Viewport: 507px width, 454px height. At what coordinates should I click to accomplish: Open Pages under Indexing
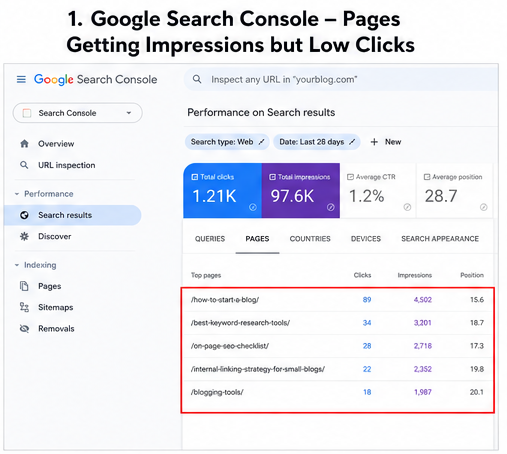[50, 286]
